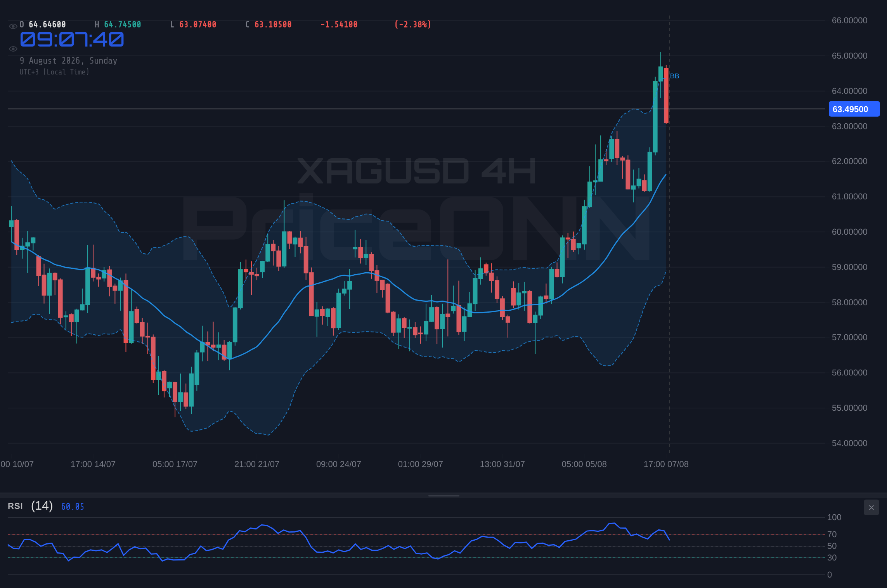The width and height of the screenshot is (887, 588).
Task: Click the 17:00 14/07 time axis label
Action: point(93,464)
